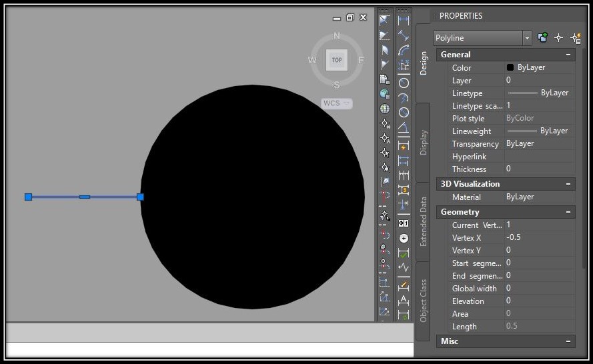Click the N compass direction on ViewCube

click(x=337, y=36)
